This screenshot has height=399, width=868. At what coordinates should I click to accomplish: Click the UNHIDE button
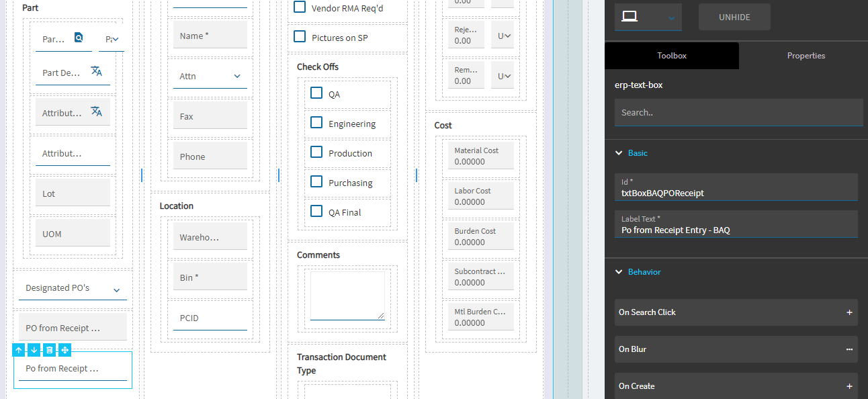pos(734,17)
